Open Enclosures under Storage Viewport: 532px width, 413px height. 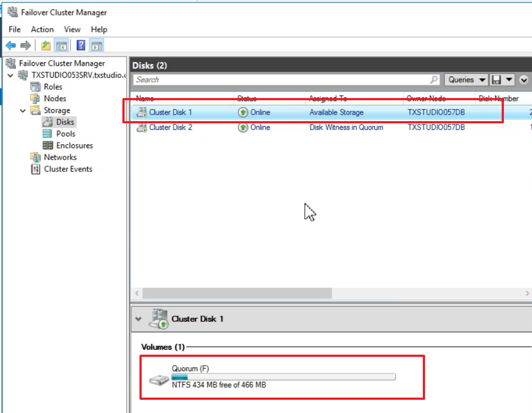coord(74,146)
